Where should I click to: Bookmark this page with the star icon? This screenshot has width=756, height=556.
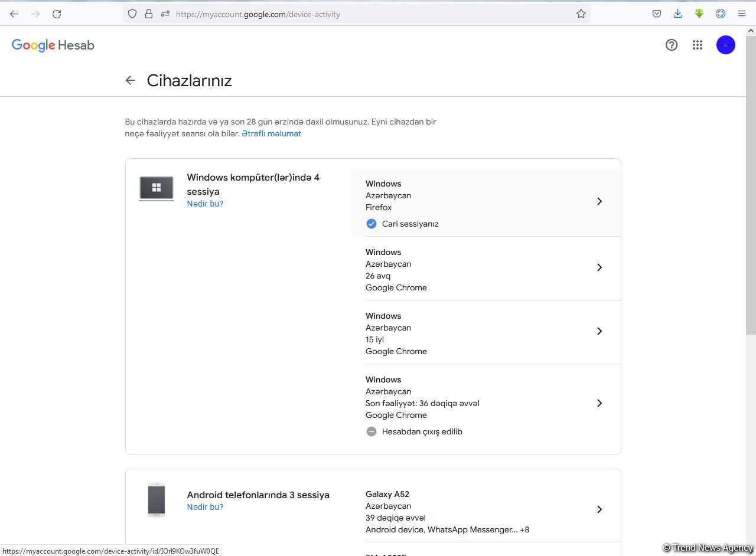tap(581, 14)
